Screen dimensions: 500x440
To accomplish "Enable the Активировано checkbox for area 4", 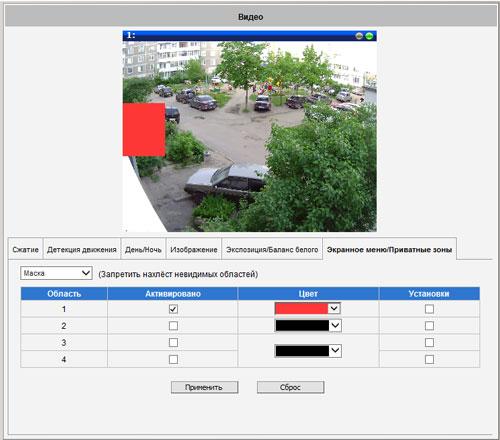I will 173,359.
